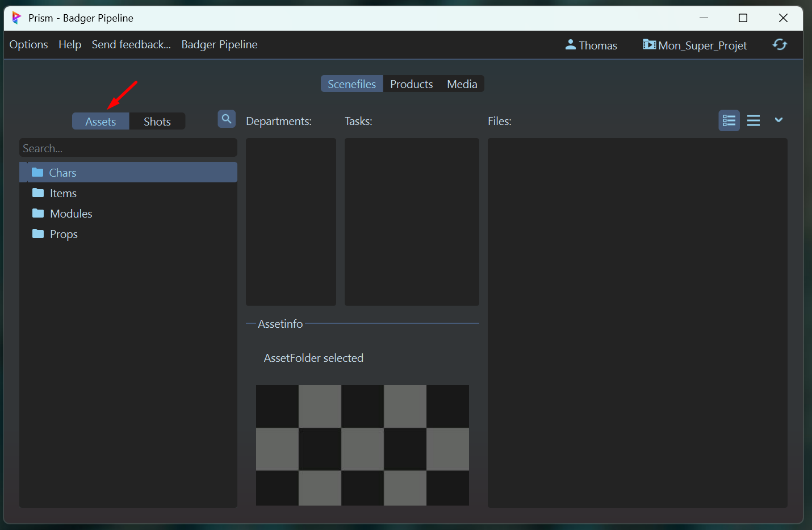
Task: Open the Mon_Super_Projet project selector
Action: coord(694,45)
